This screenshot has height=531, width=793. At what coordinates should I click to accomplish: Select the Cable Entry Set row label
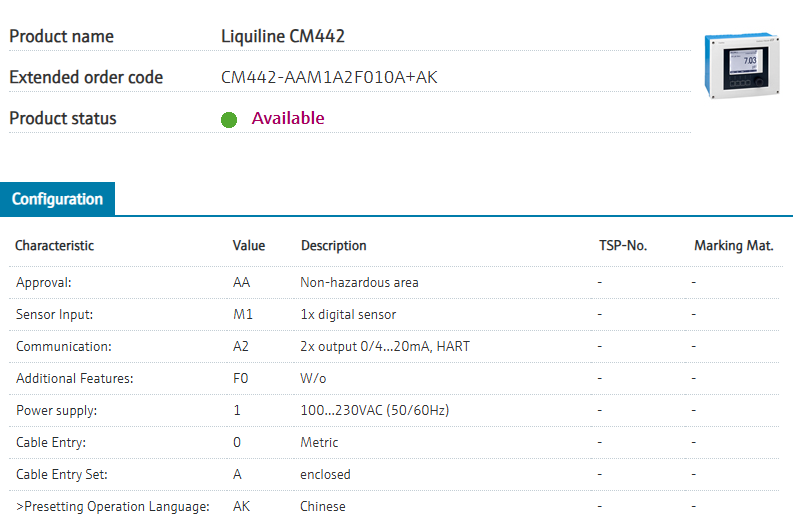[62, 474]
